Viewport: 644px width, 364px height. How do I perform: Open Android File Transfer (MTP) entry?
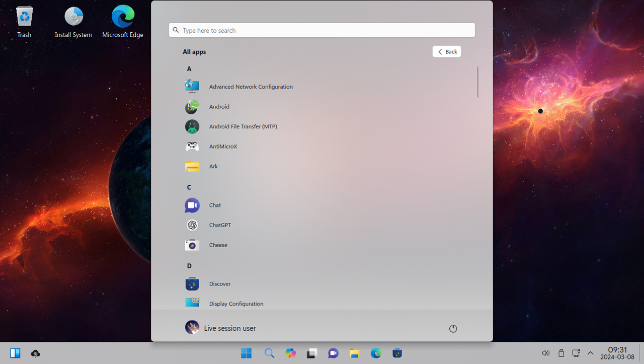click(x=243, y=126)
